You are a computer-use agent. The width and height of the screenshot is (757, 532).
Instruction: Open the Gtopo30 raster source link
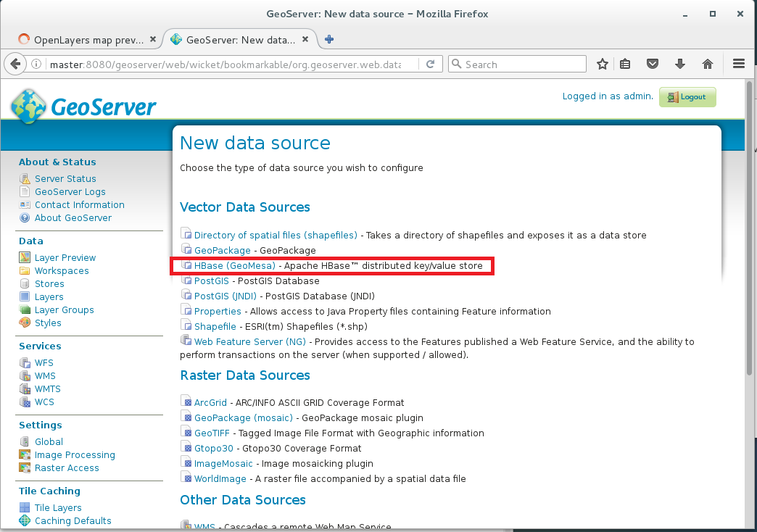[x=213, y=449]
